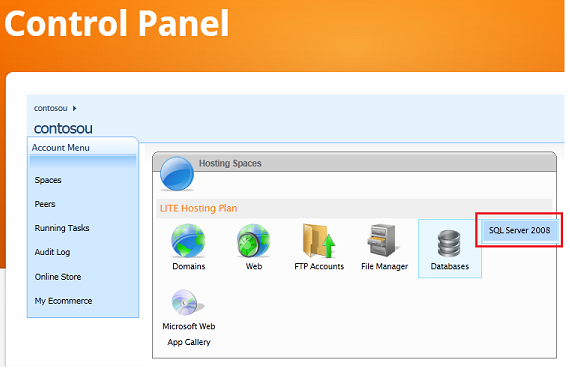Select SQL Server 2008 menu entry

519,230
